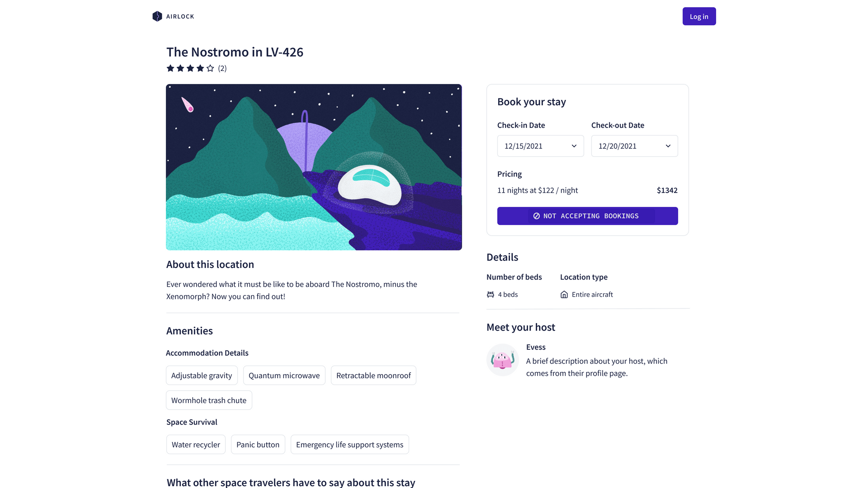Click the third rating star
This screenshot has height=488, width=868.
[x=190, y=68]
